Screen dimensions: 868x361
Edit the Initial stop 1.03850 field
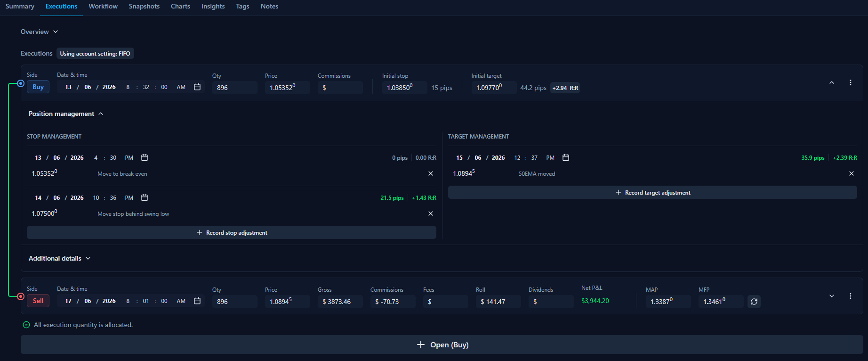coord(405,88)
